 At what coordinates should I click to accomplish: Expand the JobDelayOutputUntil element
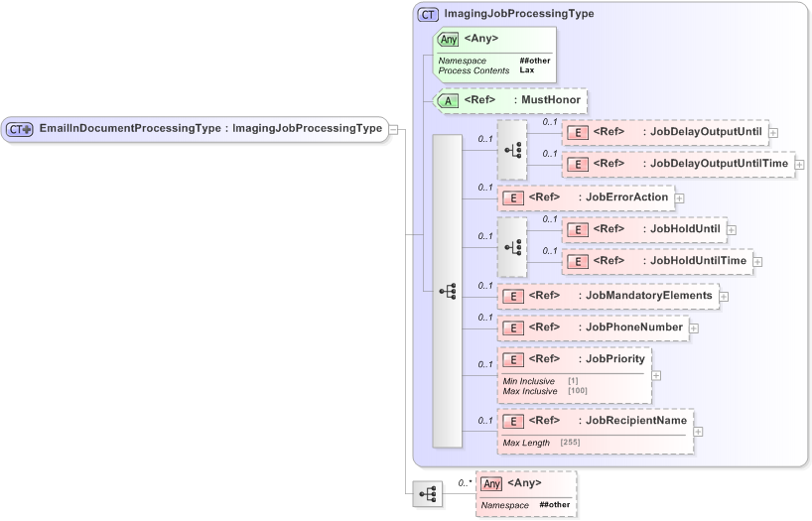point(772,132)
